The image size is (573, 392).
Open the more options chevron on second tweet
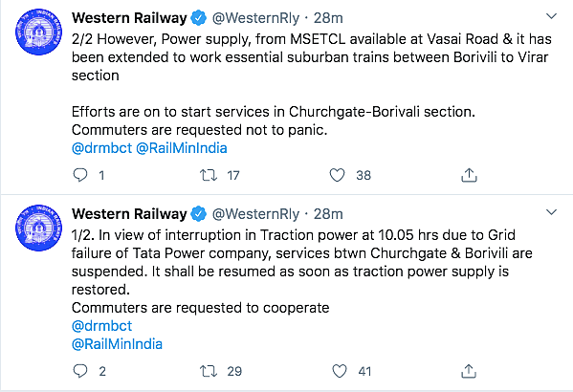tap(551, 212)
